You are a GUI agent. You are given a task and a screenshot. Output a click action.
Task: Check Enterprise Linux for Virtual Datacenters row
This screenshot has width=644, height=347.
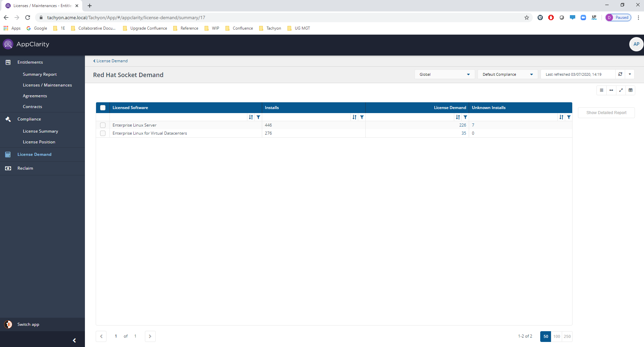click(x=103, y=133)
